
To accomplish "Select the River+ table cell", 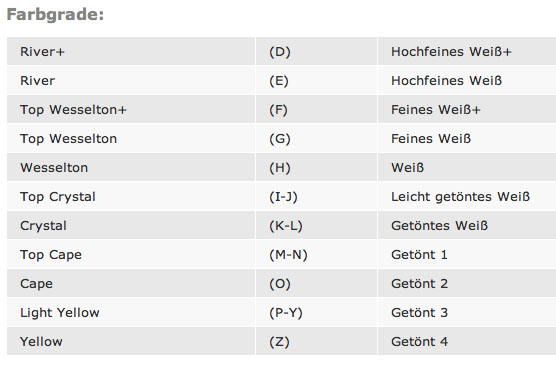I will point(131,51).
